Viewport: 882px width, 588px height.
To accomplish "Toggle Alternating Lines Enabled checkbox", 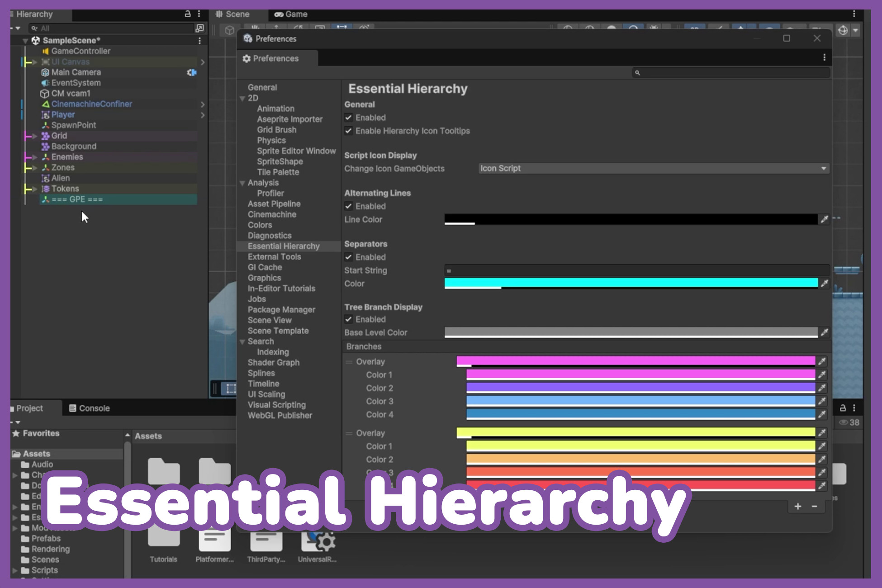I will [x=348, y=206].
